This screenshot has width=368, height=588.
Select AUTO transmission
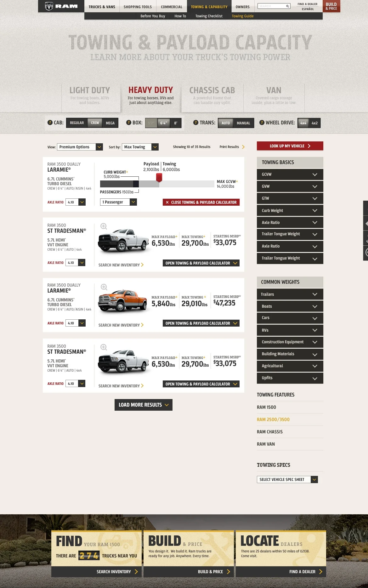tap(225, 123)
